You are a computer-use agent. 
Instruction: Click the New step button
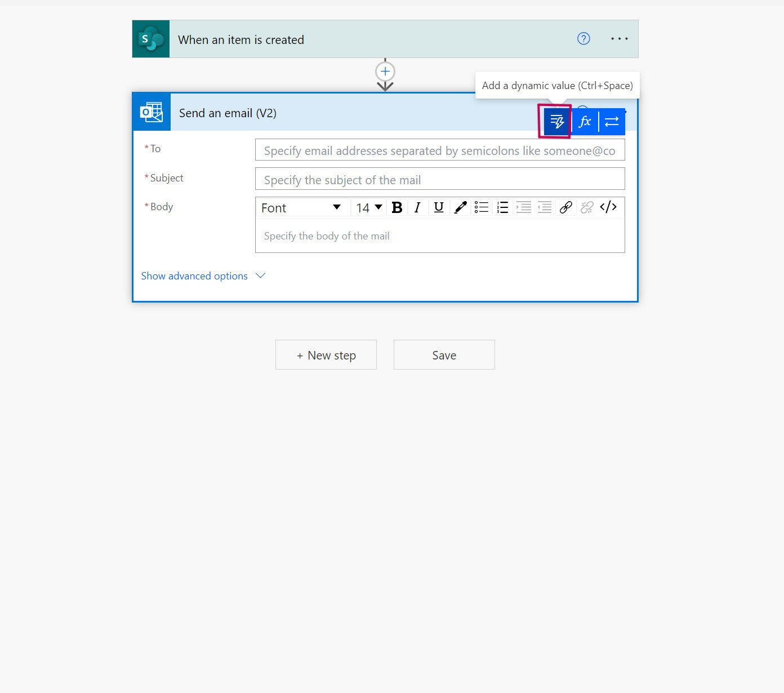pyautogui.click(x=326, y=355)
